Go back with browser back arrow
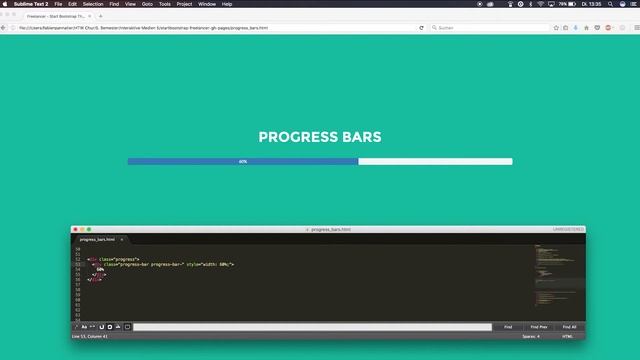The height and width of the screenshot is (360, 640). pos(3,28)
